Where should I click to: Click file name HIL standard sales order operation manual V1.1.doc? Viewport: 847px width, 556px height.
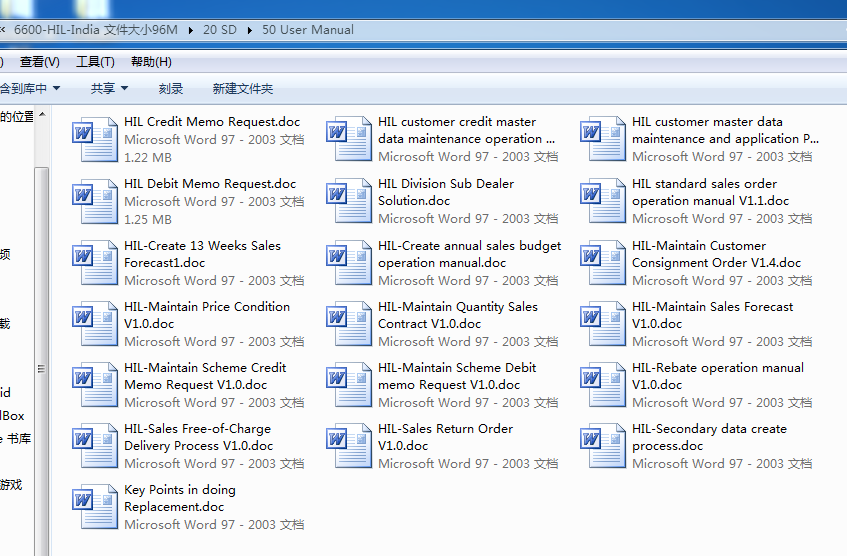(x=710, y=192)
